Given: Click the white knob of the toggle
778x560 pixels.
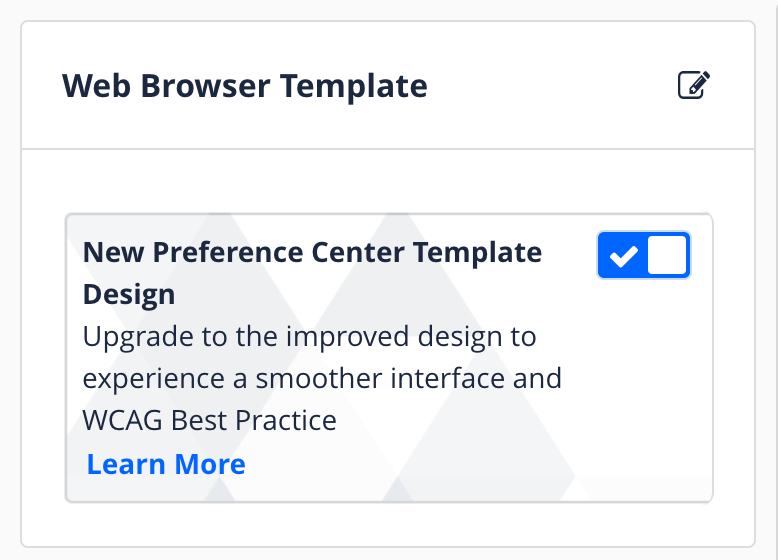Looking at the screenshot, I should (667, 256).
